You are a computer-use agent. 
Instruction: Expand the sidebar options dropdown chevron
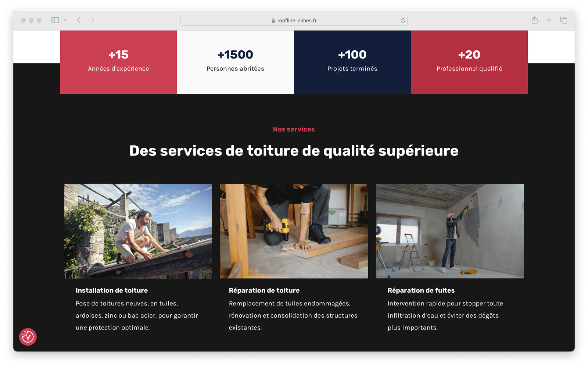[65, 20]
